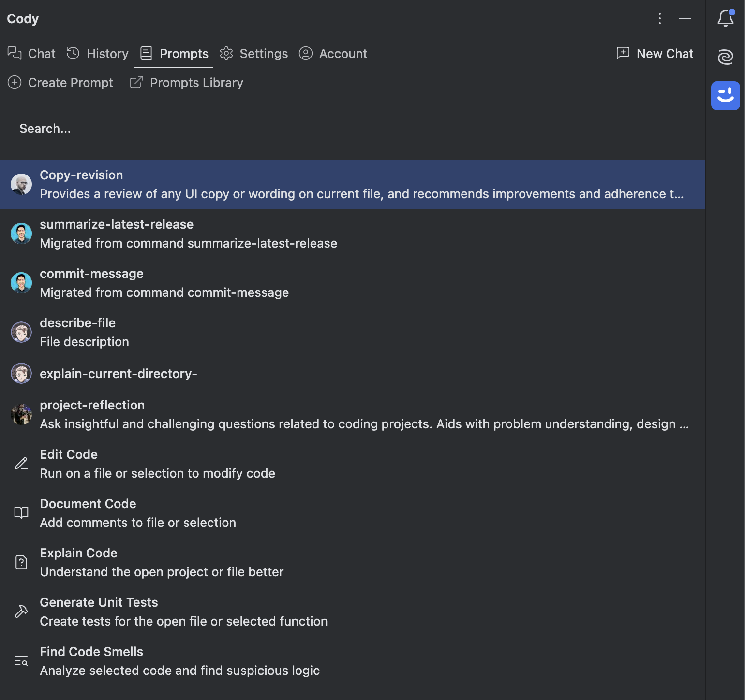This screenshot has height=700, width=745.
Task: Click 'Analyze selected code and find suspicious logic'
Action: (179, 671)
